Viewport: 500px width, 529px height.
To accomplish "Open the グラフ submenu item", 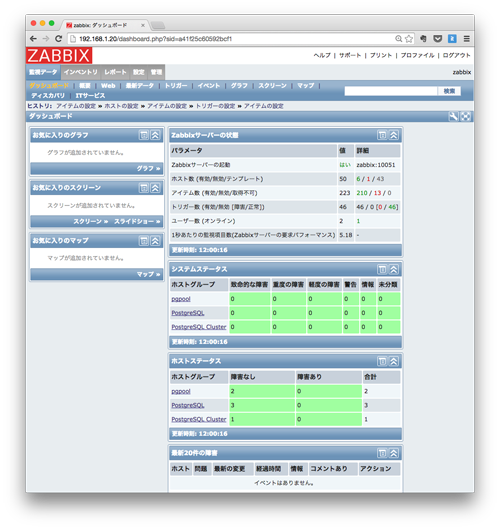I will [x=239, y=86].
